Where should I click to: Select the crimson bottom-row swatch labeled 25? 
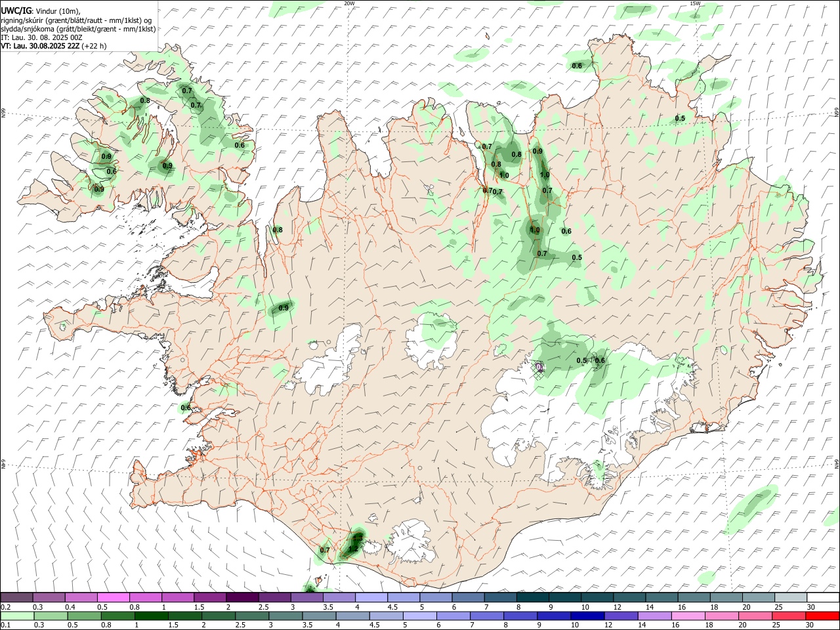(x=789, y=616)
